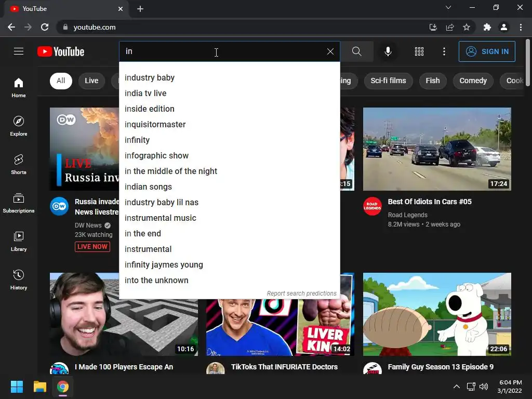Screen dimensions: 532x399
Task: Choose suggestion 'infinity'
Action: [229, 140]
